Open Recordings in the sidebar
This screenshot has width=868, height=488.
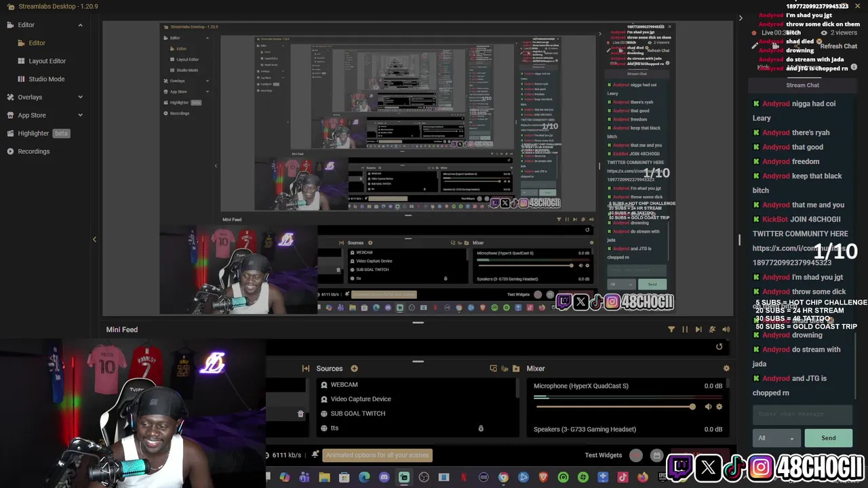33,151
